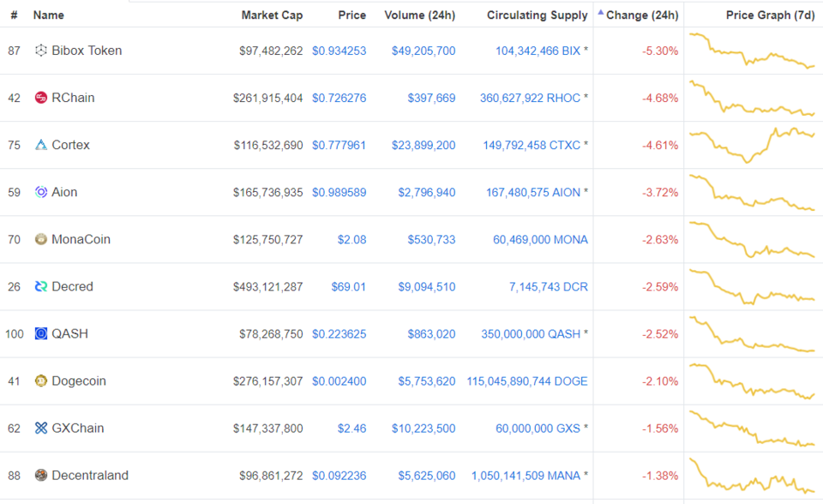Image resolution: width=823 pixels, height=504 pixels.
Task: Click GXChain price $2.46
Action: pyautogui.click(x=351, y=429)
